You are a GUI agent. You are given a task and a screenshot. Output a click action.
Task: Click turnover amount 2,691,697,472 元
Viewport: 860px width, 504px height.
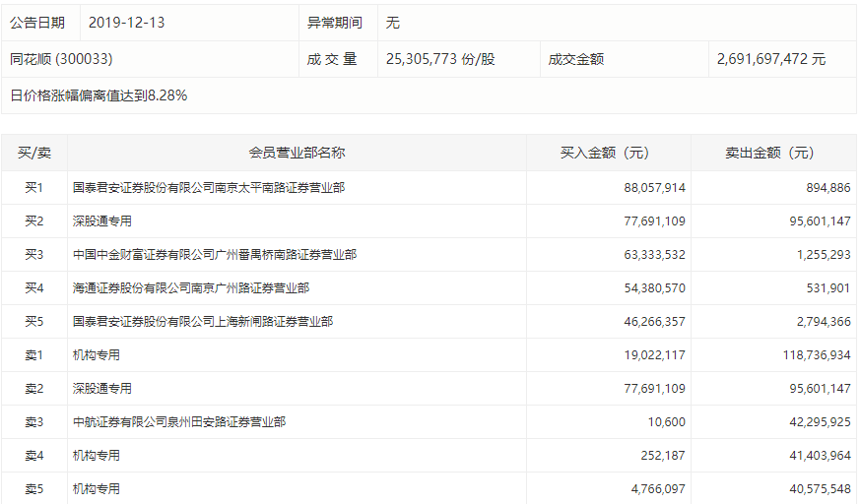[771, 59]
